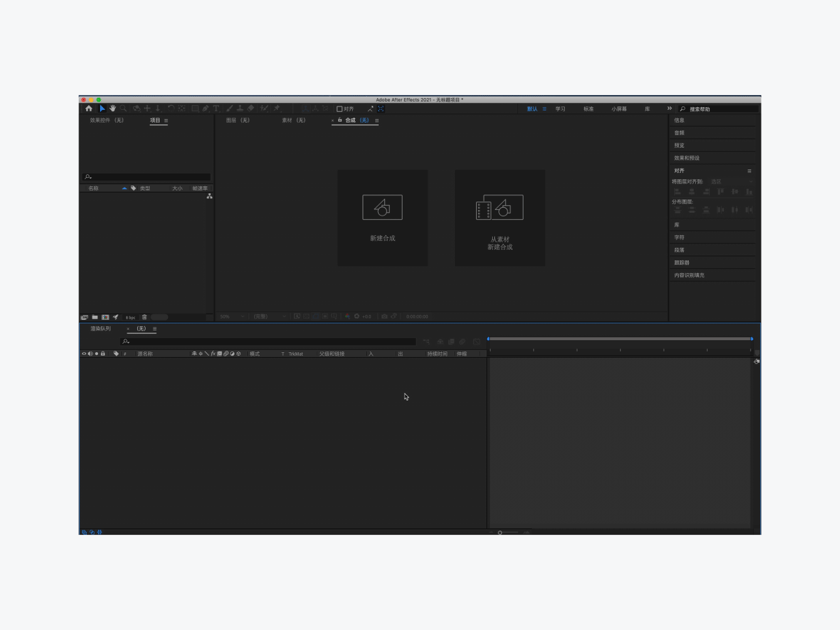Image resolution: width=840 pixels, height=630 pixels.
Task: Enable the 对齐 snapping checkbox
Action: [339, 108]
